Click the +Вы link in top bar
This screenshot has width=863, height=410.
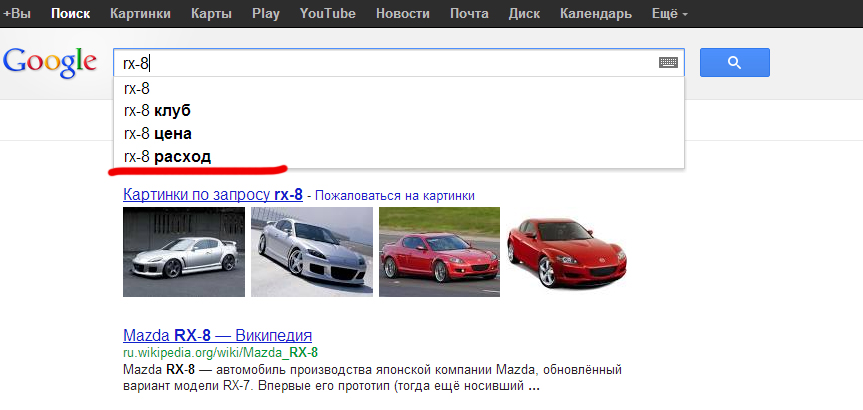[x=17, y=14]
